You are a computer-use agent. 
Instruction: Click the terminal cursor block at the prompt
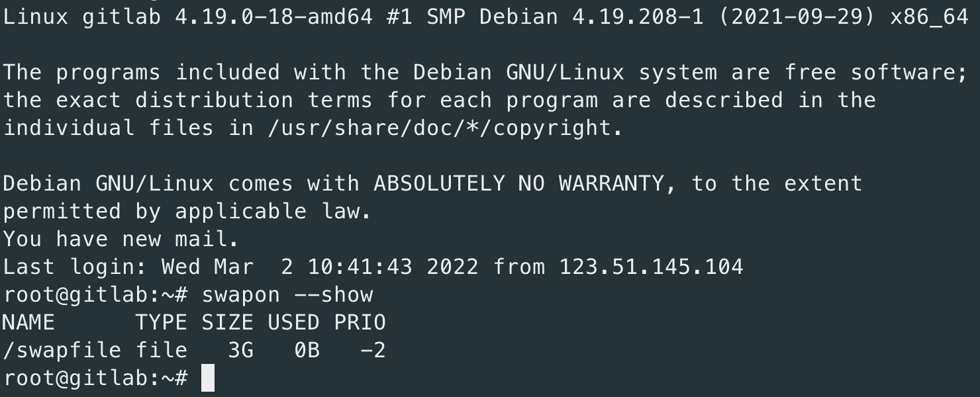click(208, 378)
